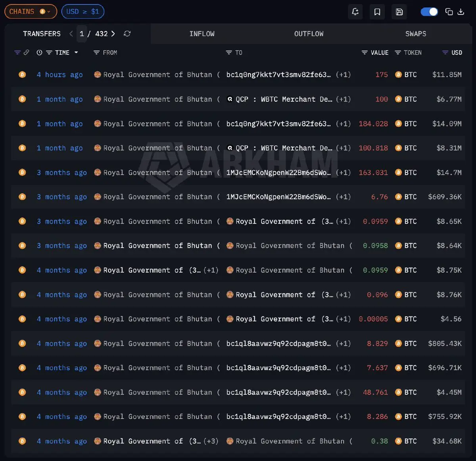Click the green 0.38 value
The height and width of the screenshot is (461, 476).
(380, 441)
